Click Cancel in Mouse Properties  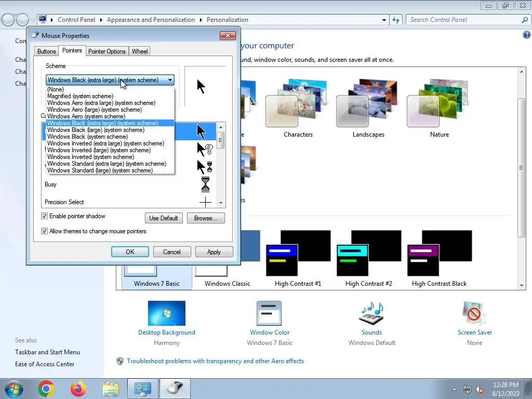tap(171, 252)
